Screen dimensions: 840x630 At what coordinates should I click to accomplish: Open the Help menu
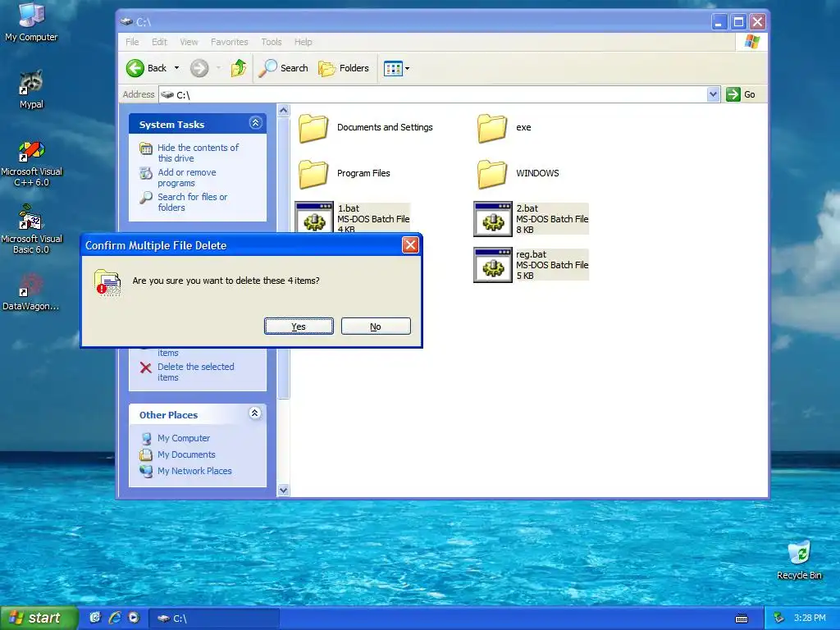[x=303, y=42]
